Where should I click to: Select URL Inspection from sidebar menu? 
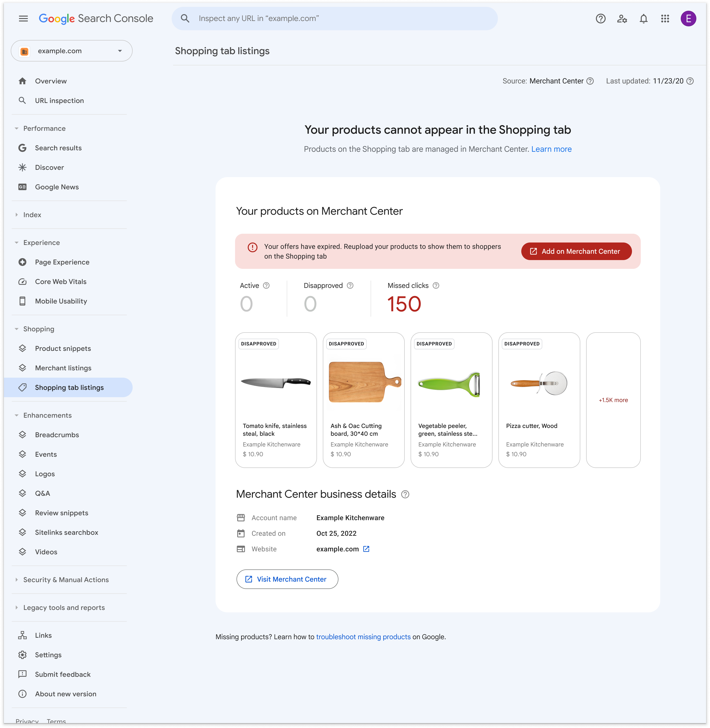click(59, 100)
